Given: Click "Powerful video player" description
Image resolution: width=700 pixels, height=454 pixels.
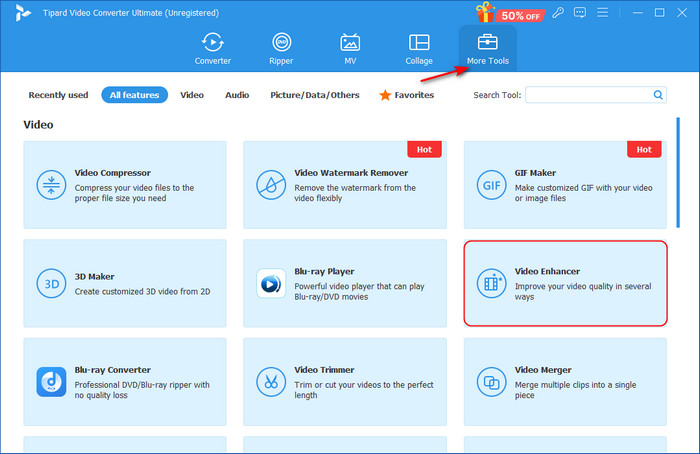Looking at the screenshot, I should [359, 292].
